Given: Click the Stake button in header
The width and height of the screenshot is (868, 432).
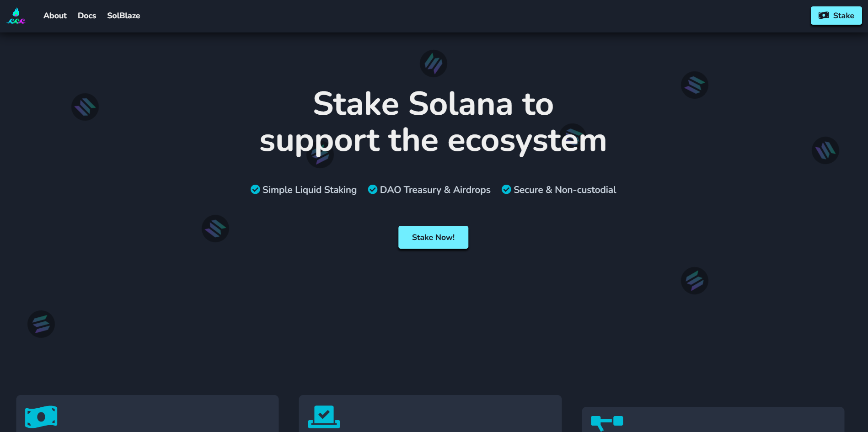Looking at the screenshot, I should coord(836,16).
